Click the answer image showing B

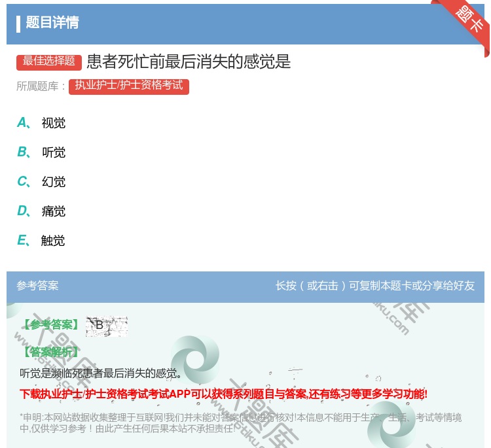pyautogui.click(x=107, y=326)
